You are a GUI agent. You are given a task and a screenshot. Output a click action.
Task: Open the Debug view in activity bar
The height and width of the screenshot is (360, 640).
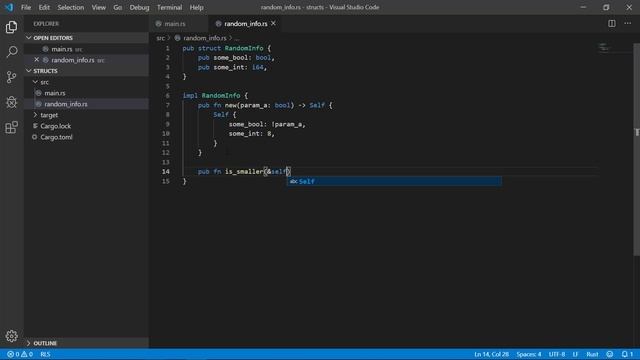click(x=11, y=102)
